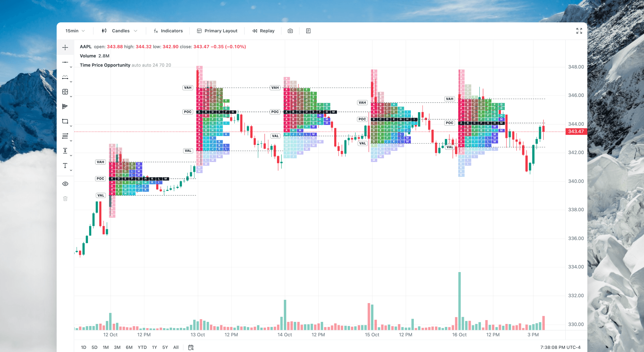644x352 pixels.
Task: Select the Fibonacci retracement lines tool
Action: coord(65,136)
